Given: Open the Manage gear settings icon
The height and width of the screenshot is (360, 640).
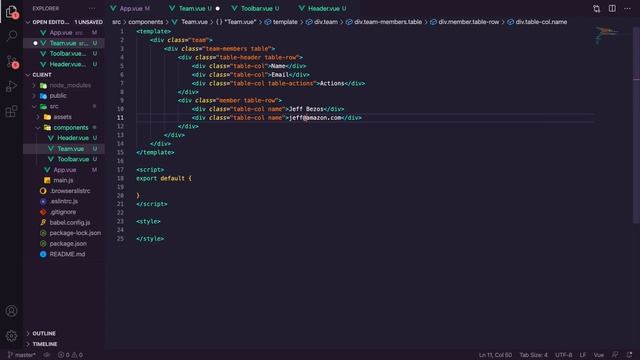Looking at the screenshot, I should point(11,336).
